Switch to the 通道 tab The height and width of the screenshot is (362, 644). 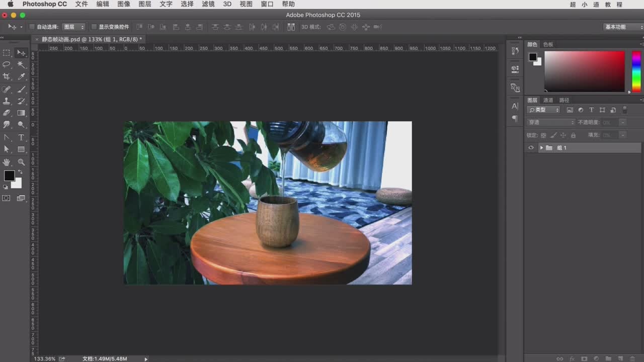pyautogui.click(x=548, y=100)
